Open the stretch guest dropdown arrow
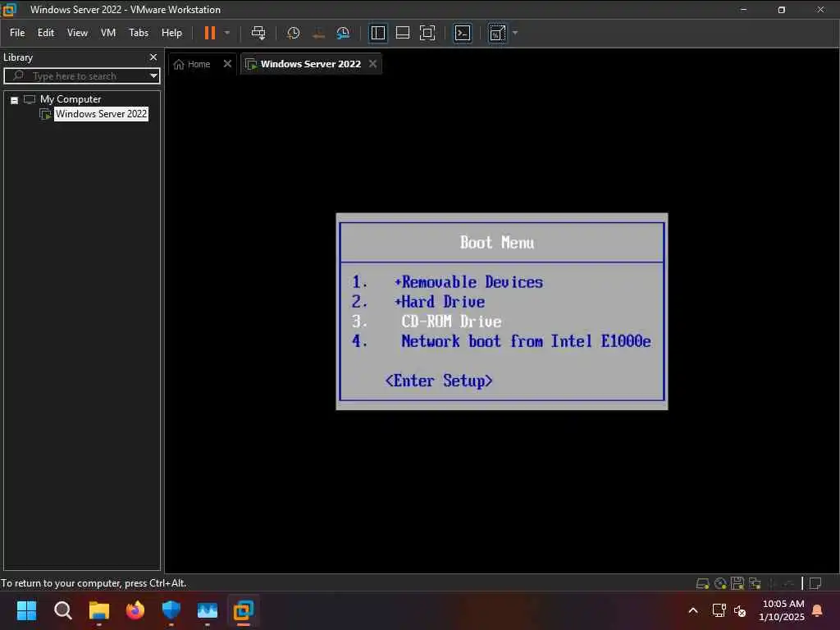840x630 pixels. 515,33
